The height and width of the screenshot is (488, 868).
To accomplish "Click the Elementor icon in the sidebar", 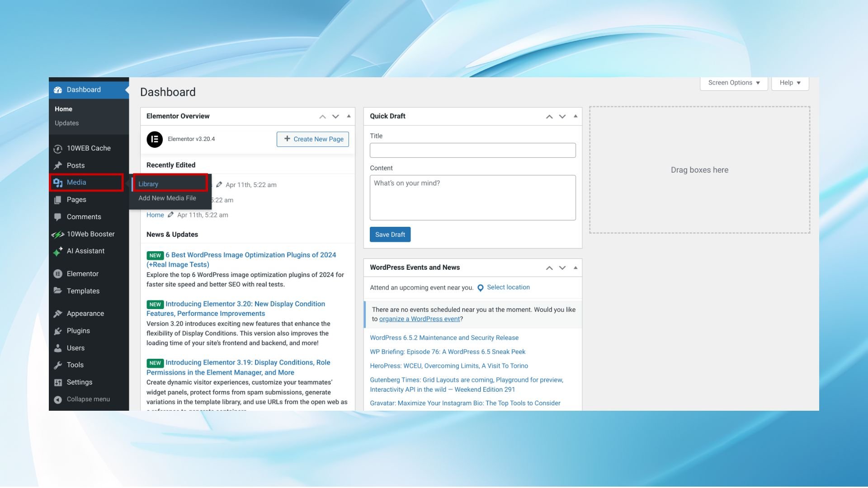I will click(58, 274).
